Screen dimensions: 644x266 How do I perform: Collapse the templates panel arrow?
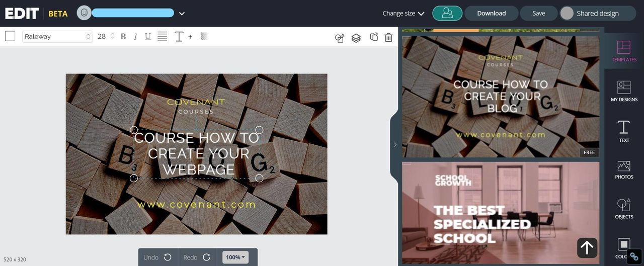click(395, 145)
